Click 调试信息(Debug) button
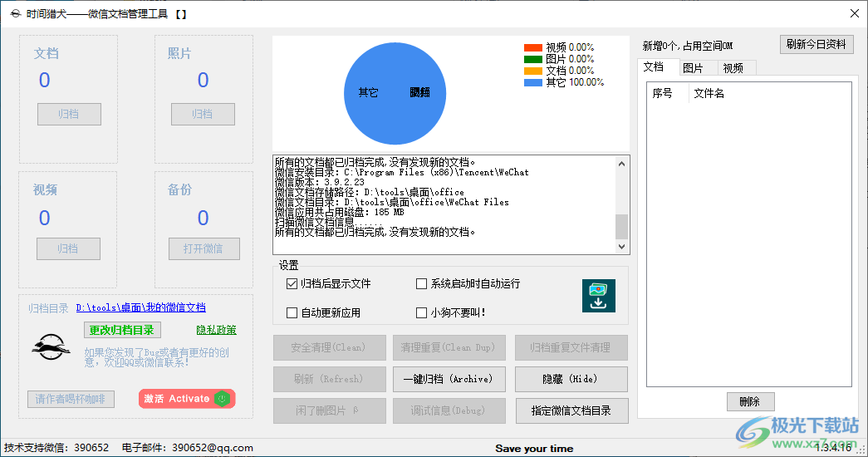The width and height of the screenshot is (868, 457). click(449, 410)
